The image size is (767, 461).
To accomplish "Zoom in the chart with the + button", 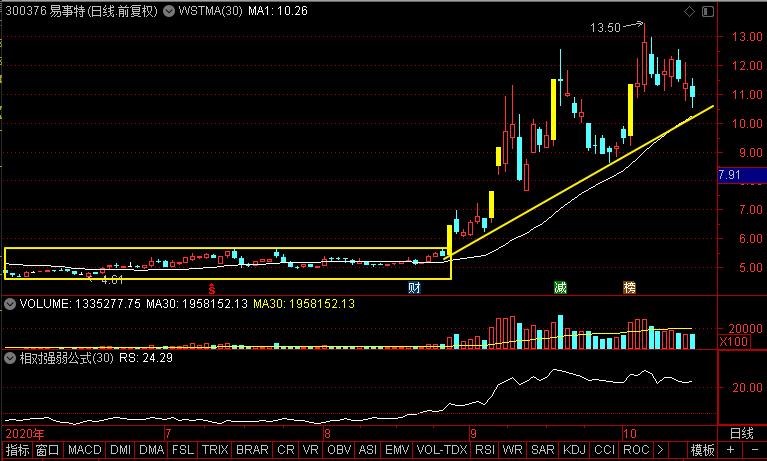I will 730,450.
